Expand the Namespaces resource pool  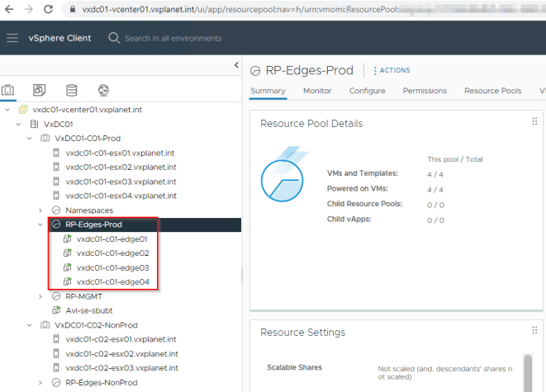[40, 210]
